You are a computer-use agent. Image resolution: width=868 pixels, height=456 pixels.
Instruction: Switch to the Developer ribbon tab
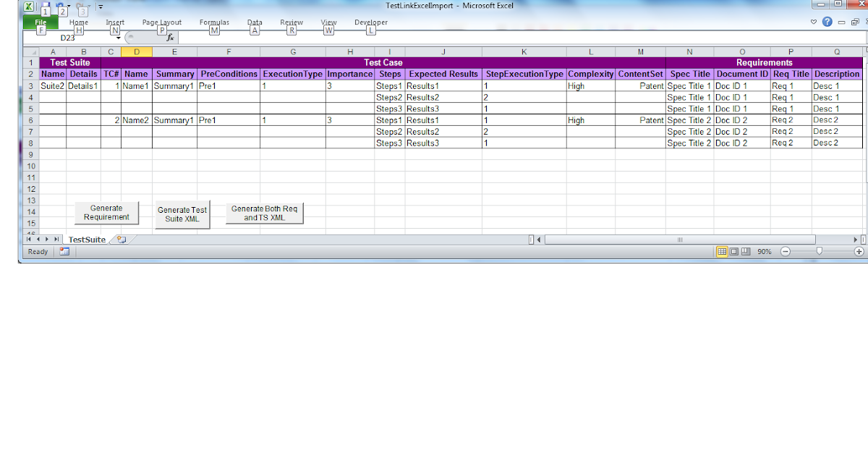tap(371, 22)
